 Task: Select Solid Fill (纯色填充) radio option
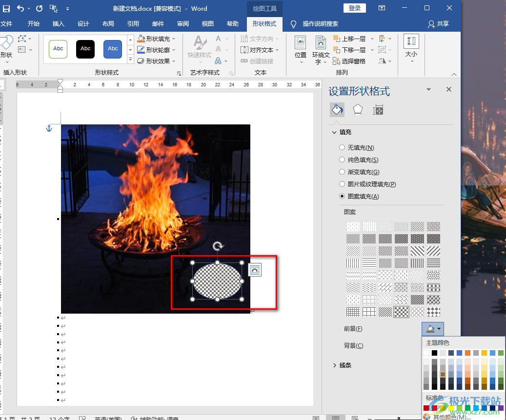pyautogui.click(x=342, y=160)
